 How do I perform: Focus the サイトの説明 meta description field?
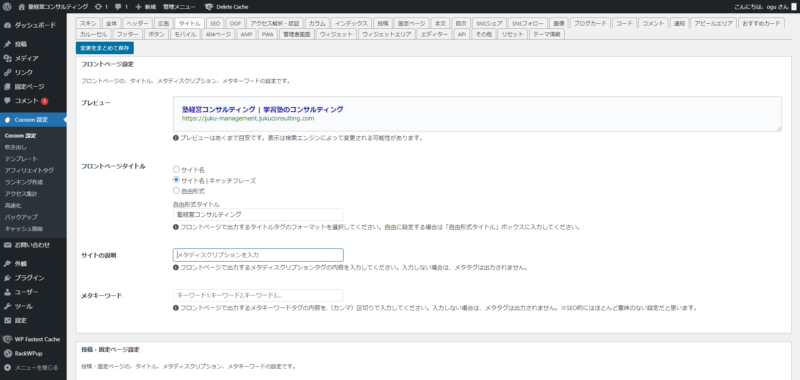click(x=258, y=255)
